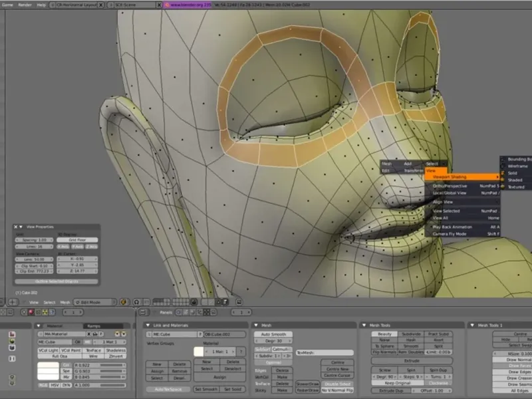Toggle the Shadeless material option
The width and height of the screenshot is (532, 399).
click(x=115, y=350)
